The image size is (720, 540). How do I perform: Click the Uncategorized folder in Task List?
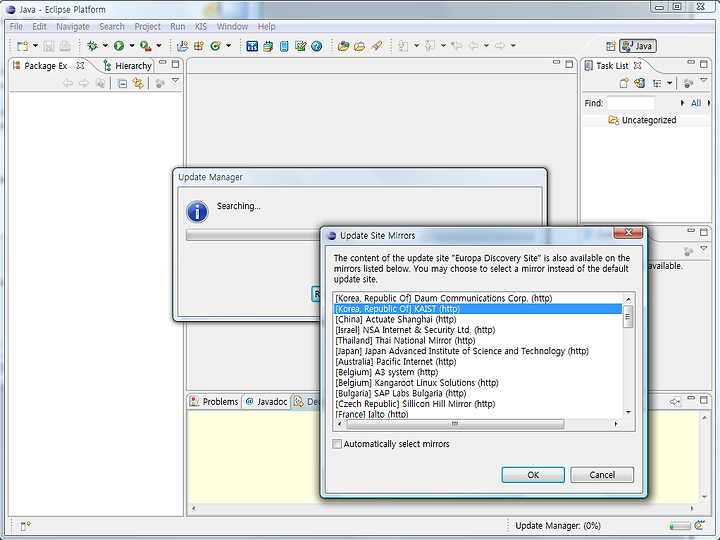643,120
